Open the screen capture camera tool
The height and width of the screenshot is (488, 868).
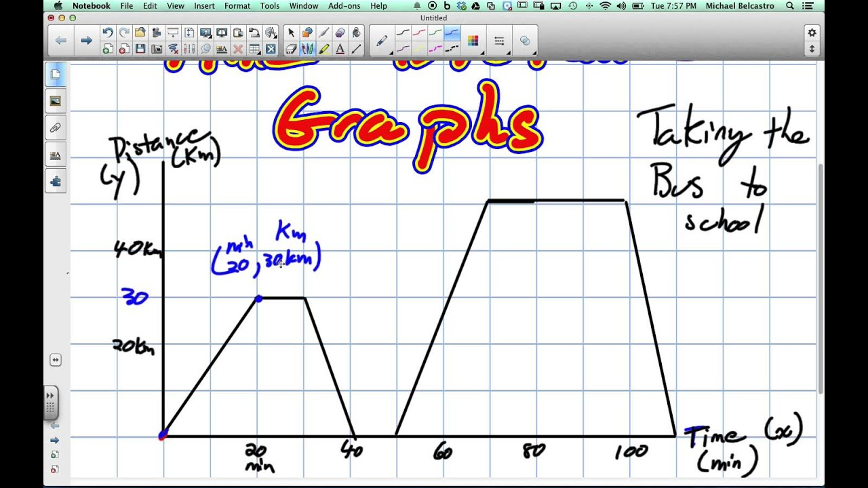(x=157, y=49)
